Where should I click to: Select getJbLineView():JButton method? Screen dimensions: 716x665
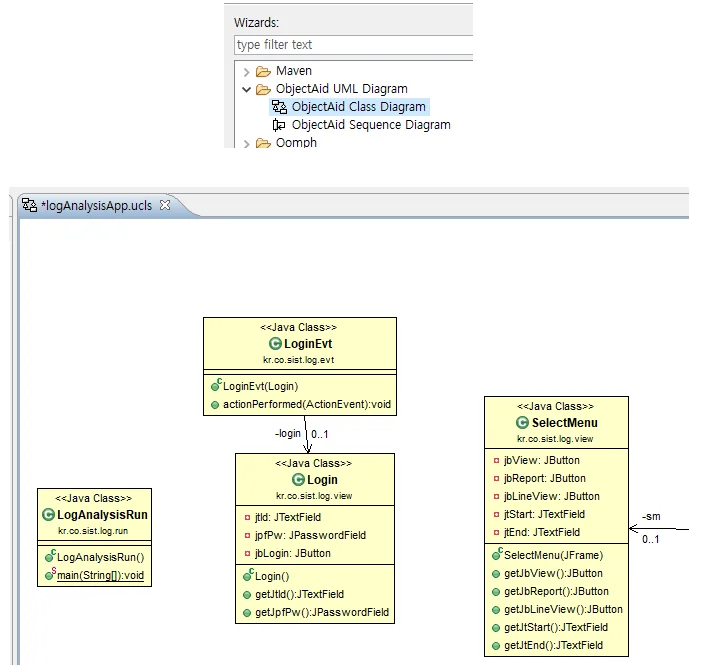click(563, 609)
